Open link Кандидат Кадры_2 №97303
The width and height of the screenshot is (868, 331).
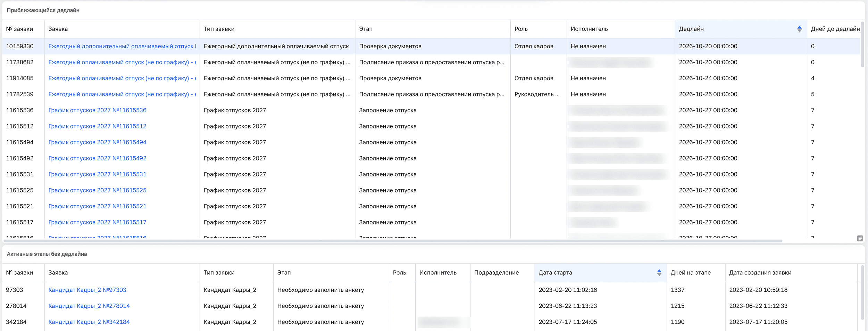pos(87,290)
